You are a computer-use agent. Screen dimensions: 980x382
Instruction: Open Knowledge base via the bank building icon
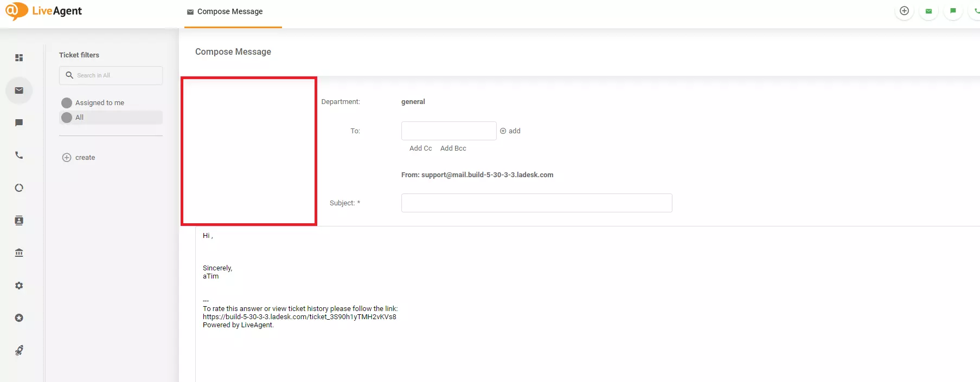tap(19, 253)
